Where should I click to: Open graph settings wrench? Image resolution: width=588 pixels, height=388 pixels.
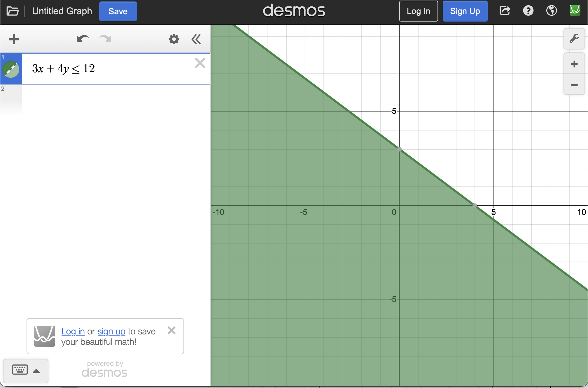point(574,39)
